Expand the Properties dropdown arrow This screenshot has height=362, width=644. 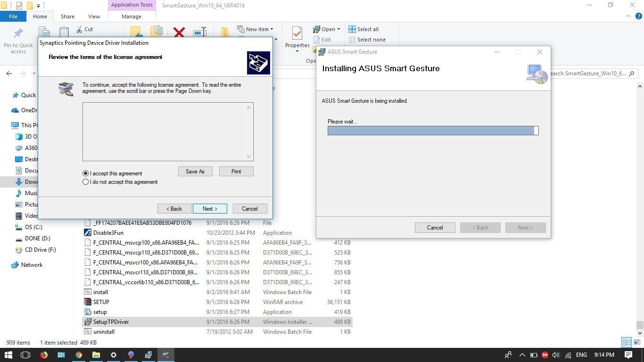coord(297,51)
